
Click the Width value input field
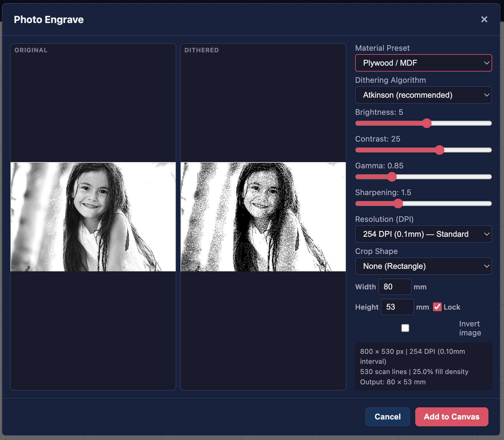(x=394, y=287)
